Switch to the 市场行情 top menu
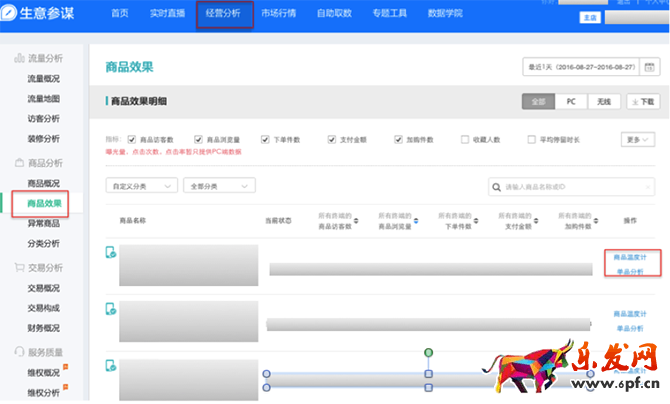 284,13
